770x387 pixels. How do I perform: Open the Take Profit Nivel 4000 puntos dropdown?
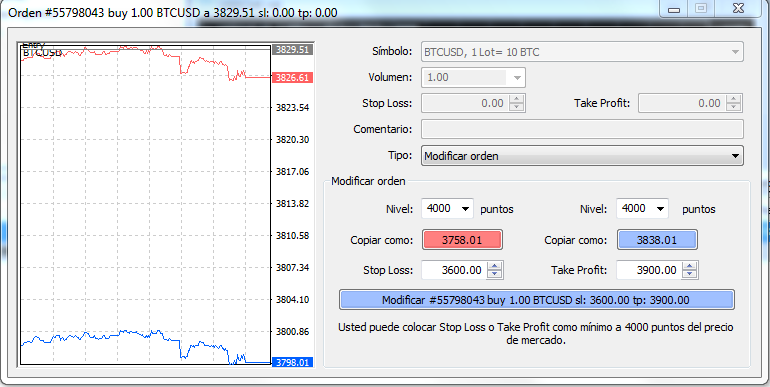tap(642, 209)
